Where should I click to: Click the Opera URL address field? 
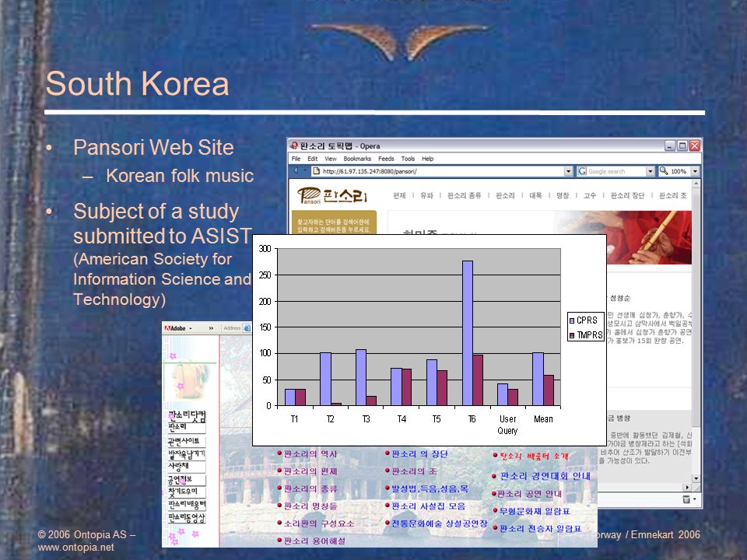point(442,171)
